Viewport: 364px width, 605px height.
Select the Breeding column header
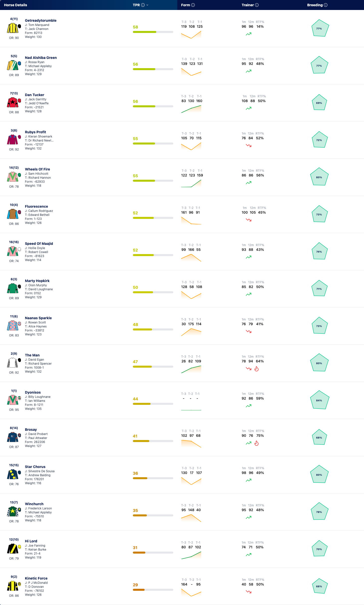[x=315, y=5]
